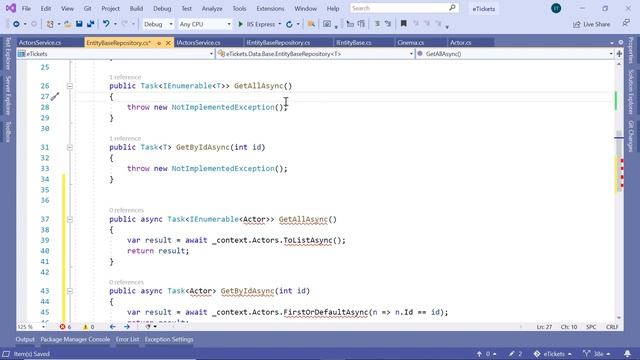
Task: Click the unpushed commits up arrow in the status bar
Action: (486, 353)
